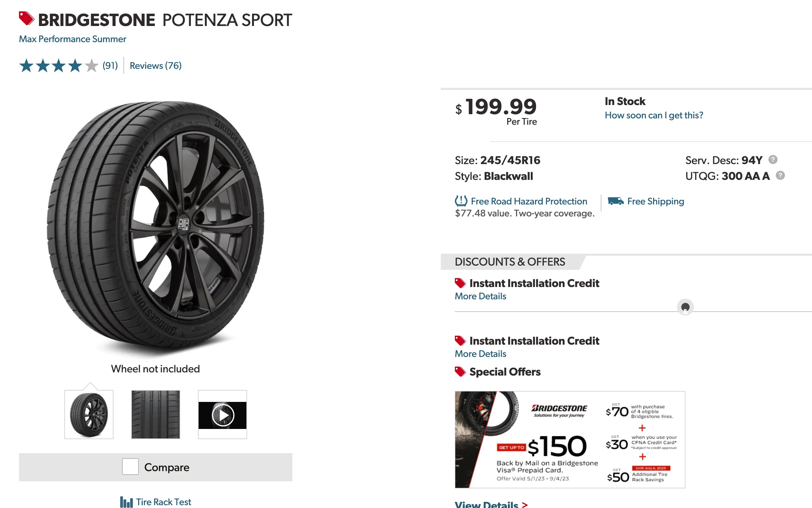Click the Free Road Hazard Protection link
This screenshot has width=812, height=508.
(x=529, y=201)
